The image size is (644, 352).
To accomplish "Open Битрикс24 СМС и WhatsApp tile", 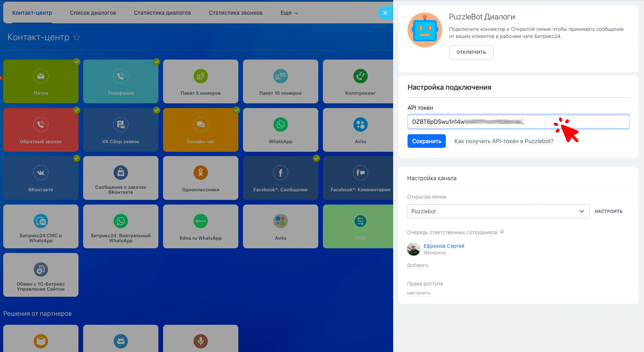I will (41, 226).
